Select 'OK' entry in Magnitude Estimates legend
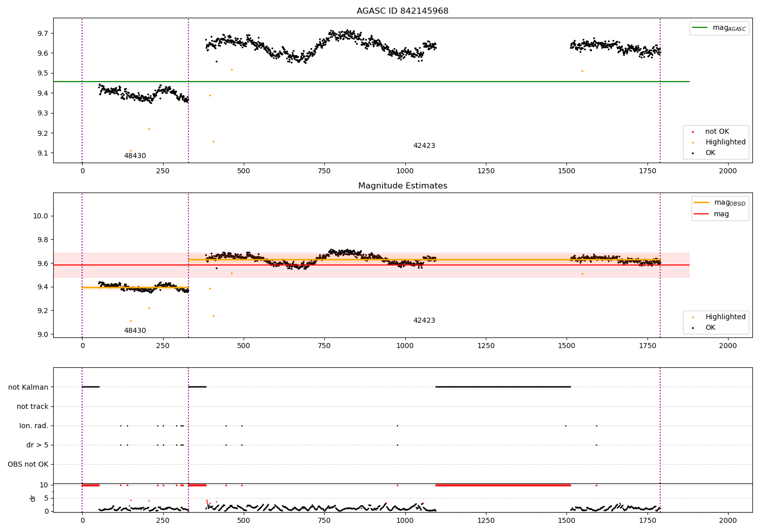 pos(710,328)
